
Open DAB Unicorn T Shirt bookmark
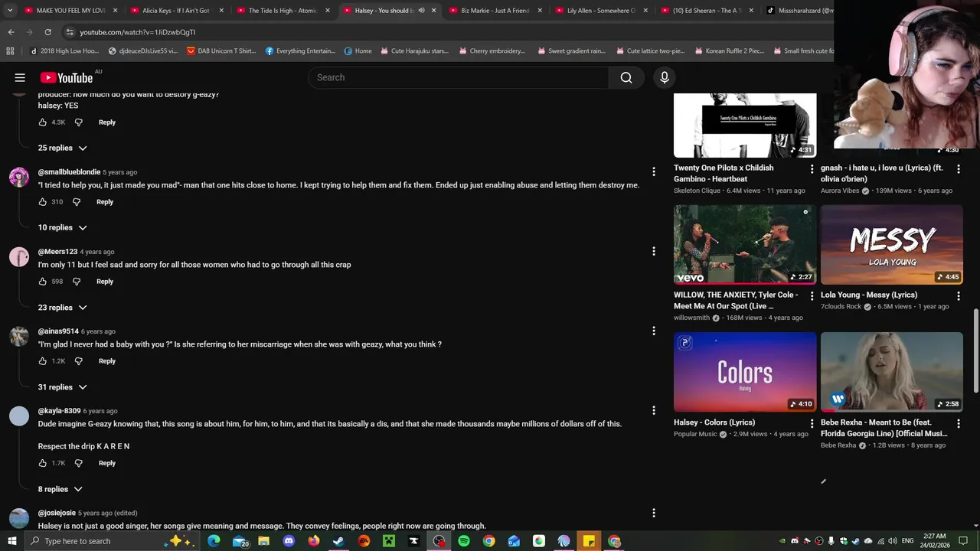point(221,51)
